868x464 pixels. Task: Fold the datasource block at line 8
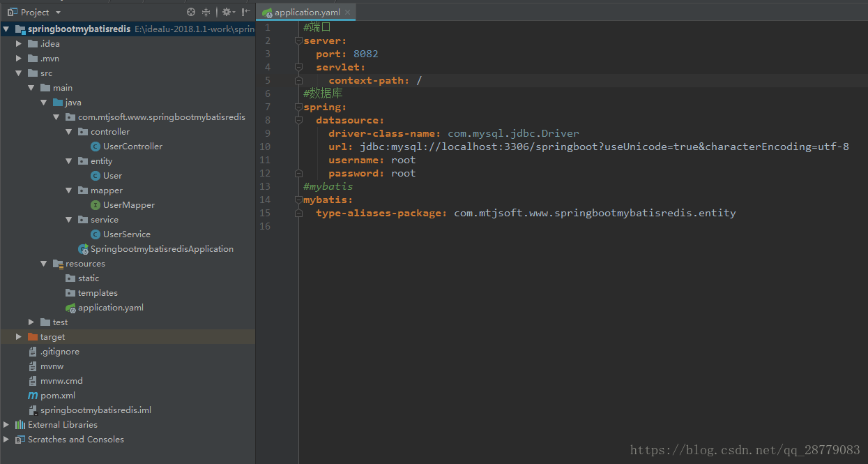(x=298, y=121)
